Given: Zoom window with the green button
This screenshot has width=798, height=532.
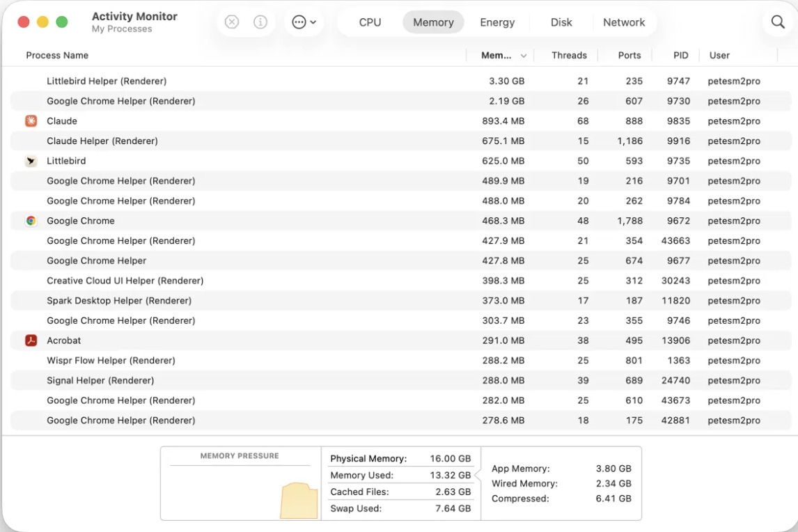Looking at the screenshot, I should pos(61,22).
